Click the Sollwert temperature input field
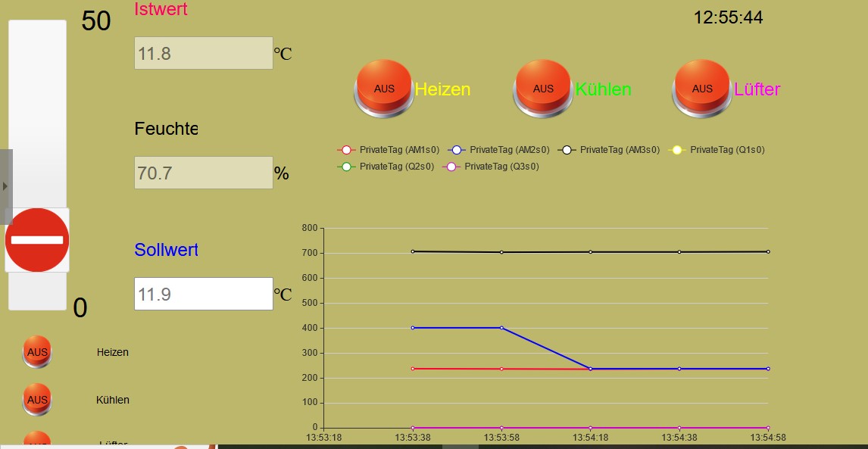Screen dimensions: 868x449 click(203, 294)
